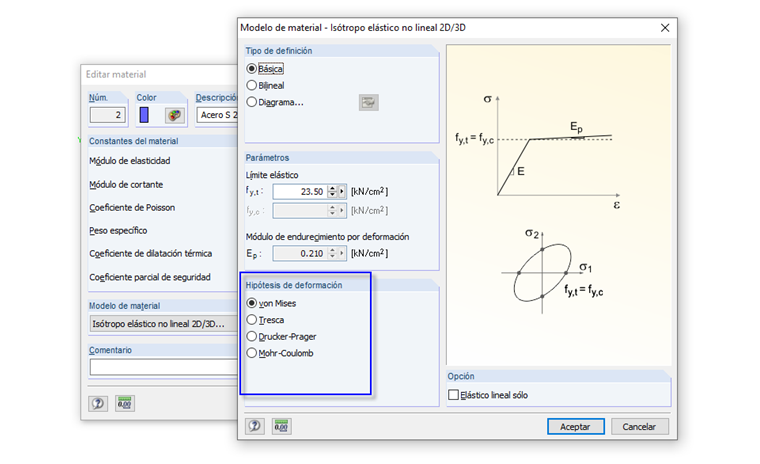The image size is (760, 464).
Task: Enable the Elástico lineal sólo checkbox
Action: [x=453, y=395]
